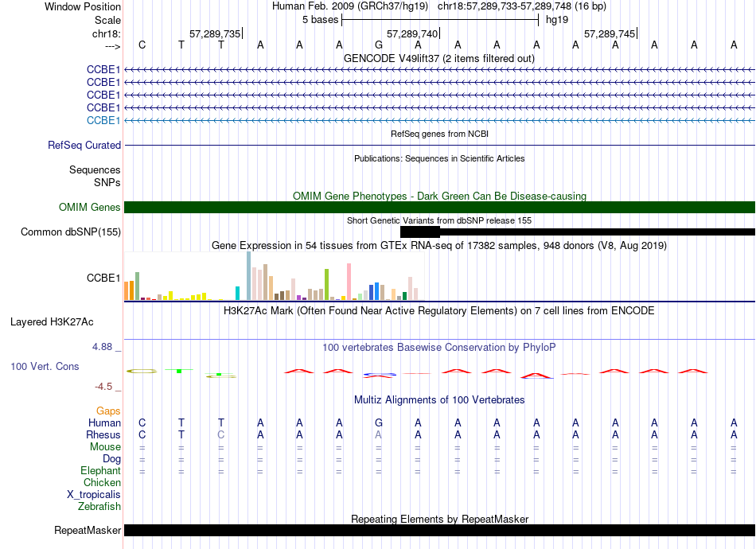This screenshot has height=549, width=756.
Task: Click the Dog alignment row label
Action: (111, 459)
